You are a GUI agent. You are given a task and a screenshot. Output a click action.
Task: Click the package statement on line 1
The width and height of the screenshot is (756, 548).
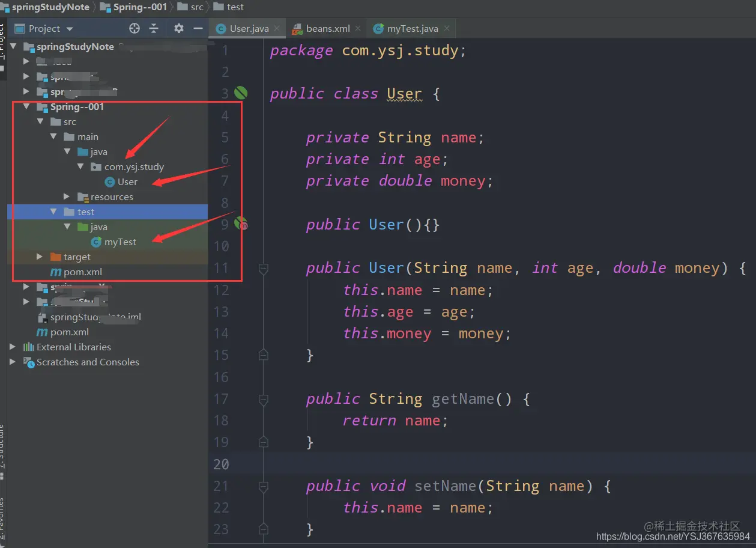(368, 50)
